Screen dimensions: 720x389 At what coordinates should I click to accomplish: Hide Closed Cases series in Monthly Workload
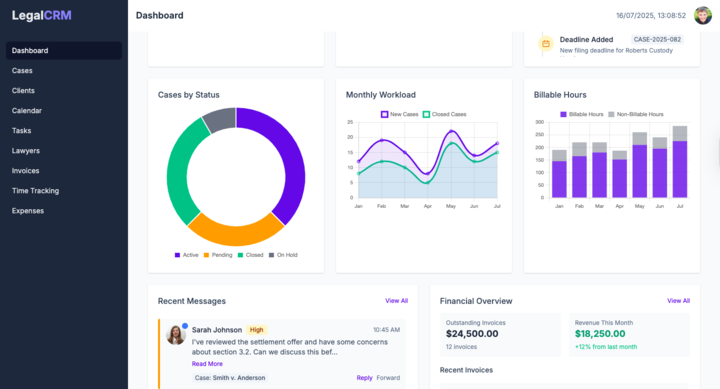444,114
